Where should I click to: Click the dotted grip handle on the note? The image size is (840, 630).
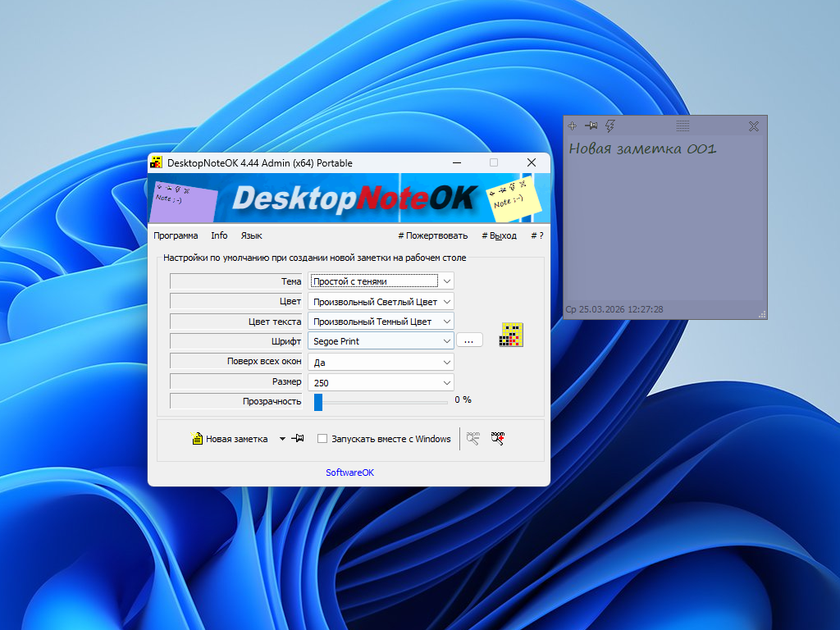[682, 126]
